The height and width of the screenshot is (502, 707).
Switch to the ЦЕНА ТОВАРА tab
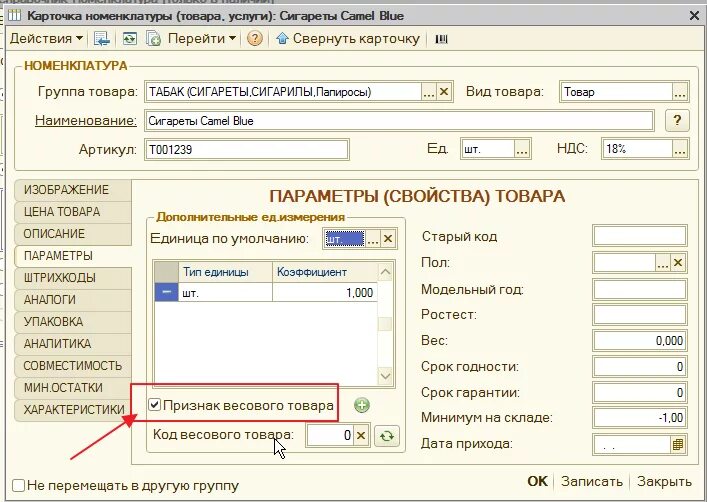(x=73, y=212)
